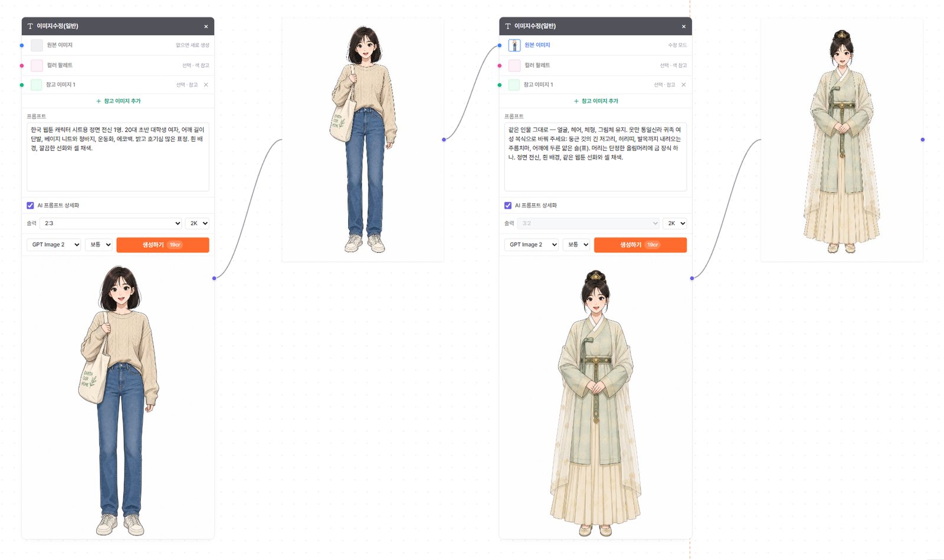Click the blue 원본 이미지 input port on the jeans-prompt node
The image size is (944, 560).
tap(22, 45)
